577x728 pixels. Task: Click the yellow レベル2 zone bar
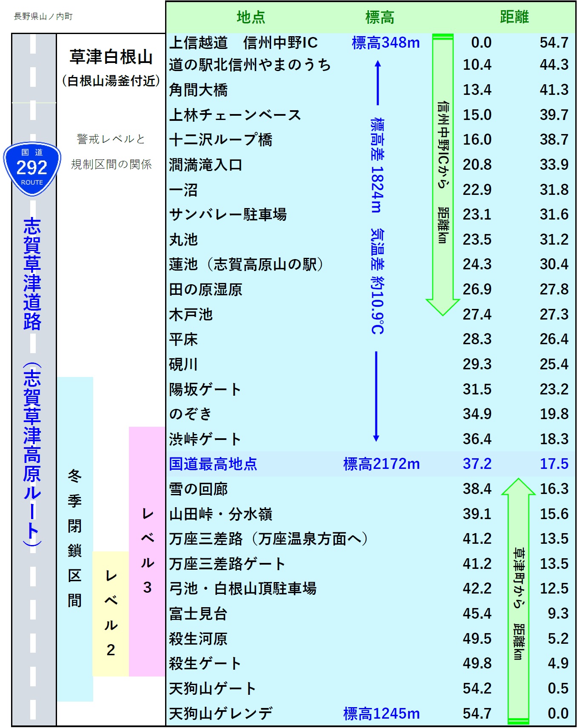pos(111,614)
